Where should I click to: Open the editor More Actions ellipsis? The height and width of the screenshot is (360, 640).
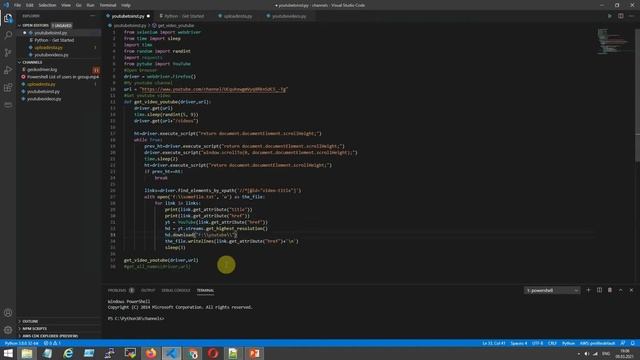point(631,16)
